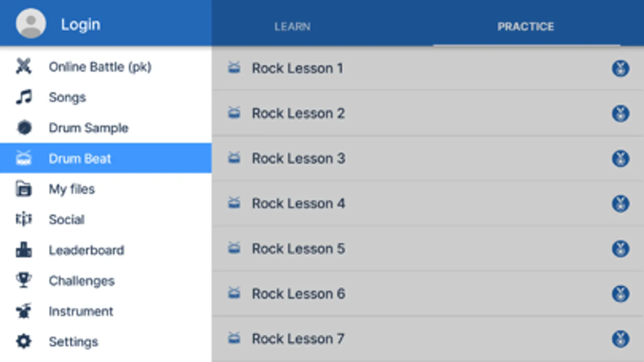Click the My files folder icon

(24, 189)
